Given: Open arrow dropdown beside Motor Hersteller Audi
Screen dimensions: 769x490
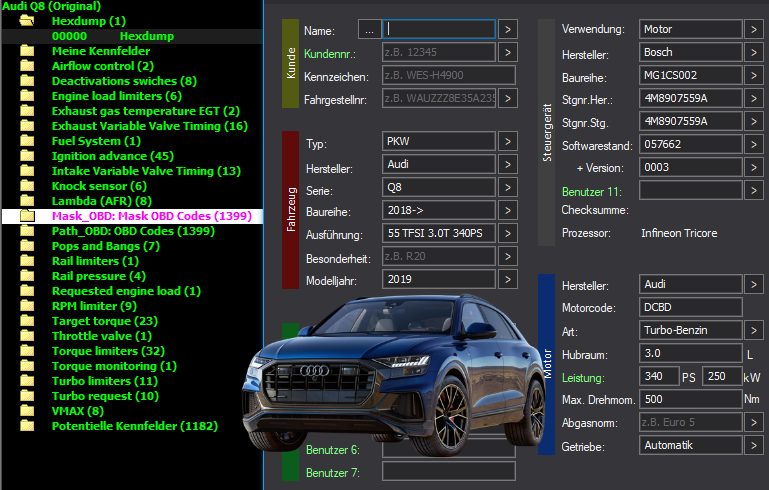Looking at the screenshot, I should 754,284.
